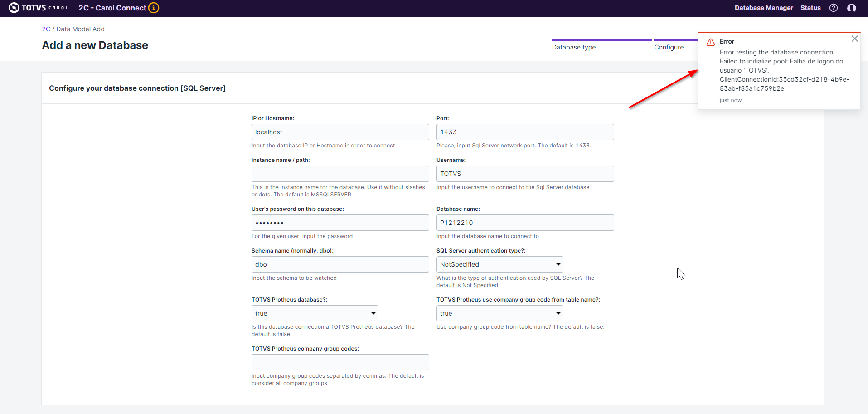The width and height of the screenshot is (868, 414).
Task: Open the Status page
Action: click(810, 8)
